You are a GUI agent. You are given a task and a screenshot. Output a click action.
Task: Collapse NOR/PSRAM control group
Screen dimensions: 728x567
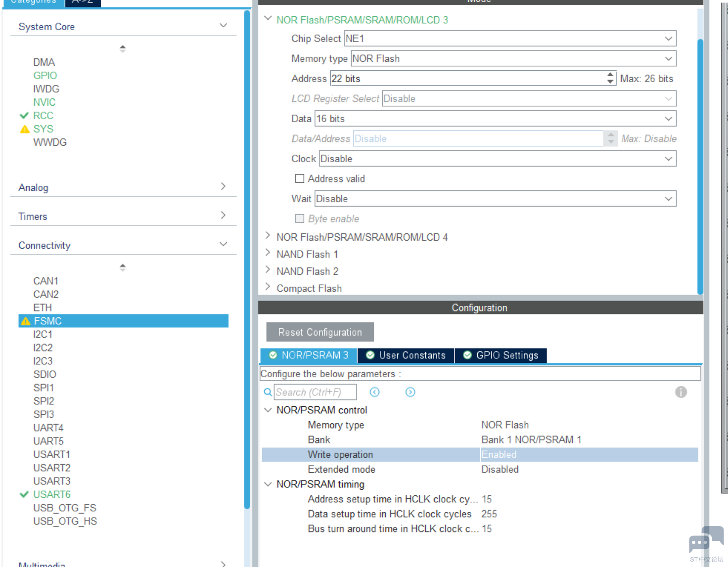point(268,410)
